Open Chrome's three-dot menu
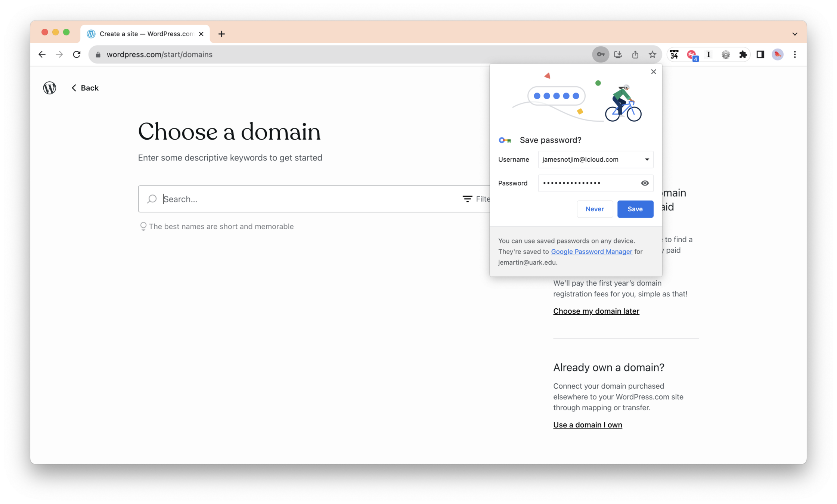The height and width of the screenshot is (504, 837). pos(794,55)
